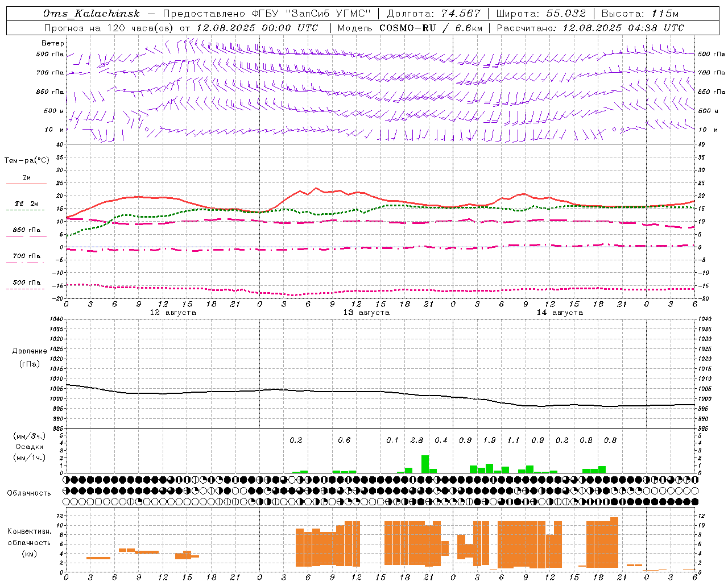Click the 1.1 precipitation amount value
Screen dimensions: 728x582
pos(514,440)
